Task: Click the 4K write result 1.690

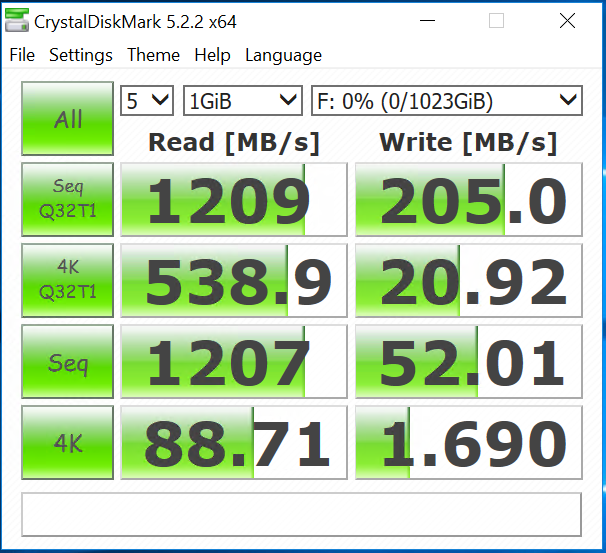Action: (469, 442)
